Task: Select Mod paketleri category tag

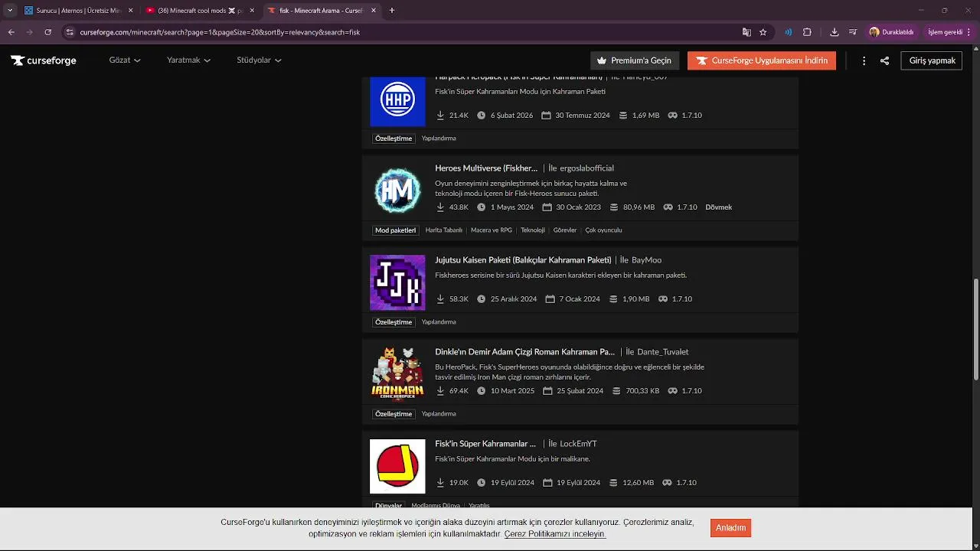Action: 395,230
